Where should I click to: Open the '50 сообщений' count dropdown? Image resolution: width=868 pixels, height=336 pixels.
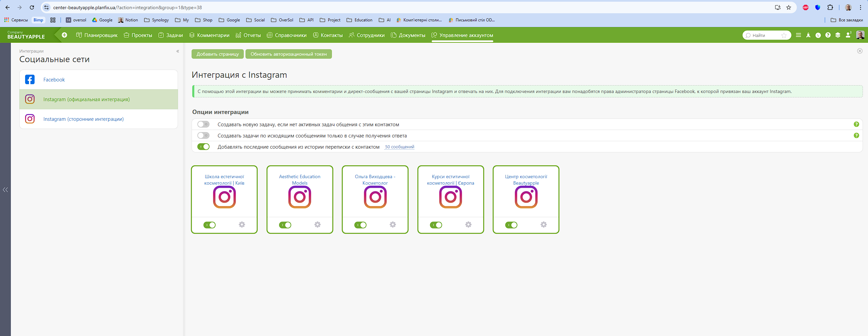coord(399,147)
